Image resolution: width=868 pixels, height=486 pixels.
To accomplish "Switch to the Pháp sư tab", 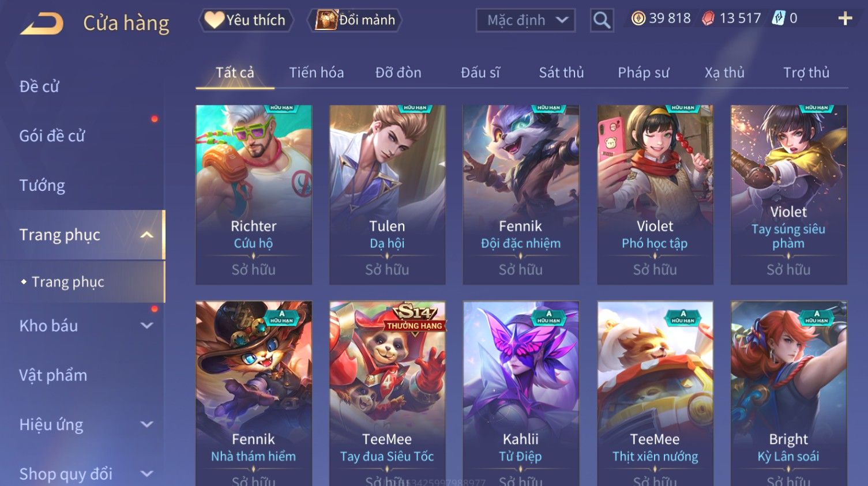I will [643, 73].
